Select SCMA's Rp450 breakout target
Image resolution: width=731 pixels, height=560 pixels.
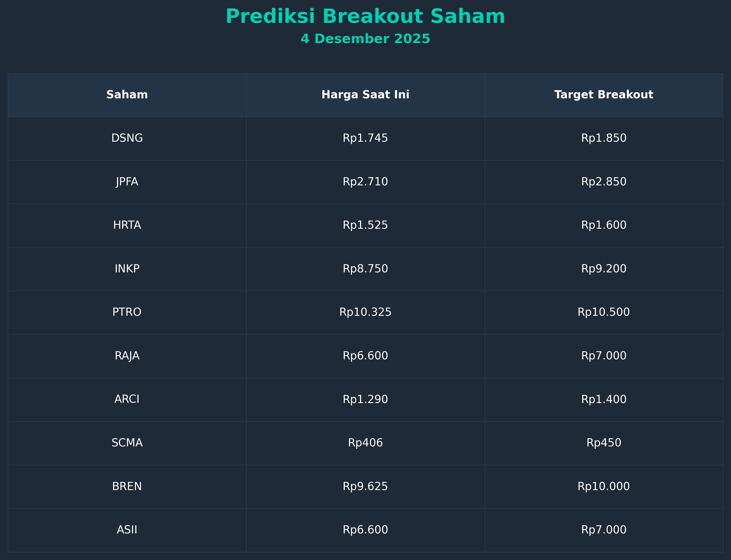tap(604, 443)
